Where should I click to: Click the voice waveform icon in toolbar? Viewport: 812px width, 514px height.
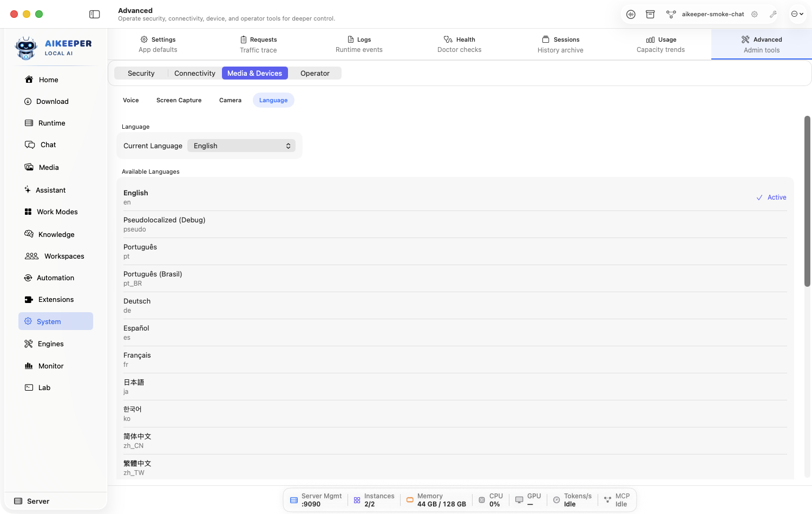click(x=631, y=14)
